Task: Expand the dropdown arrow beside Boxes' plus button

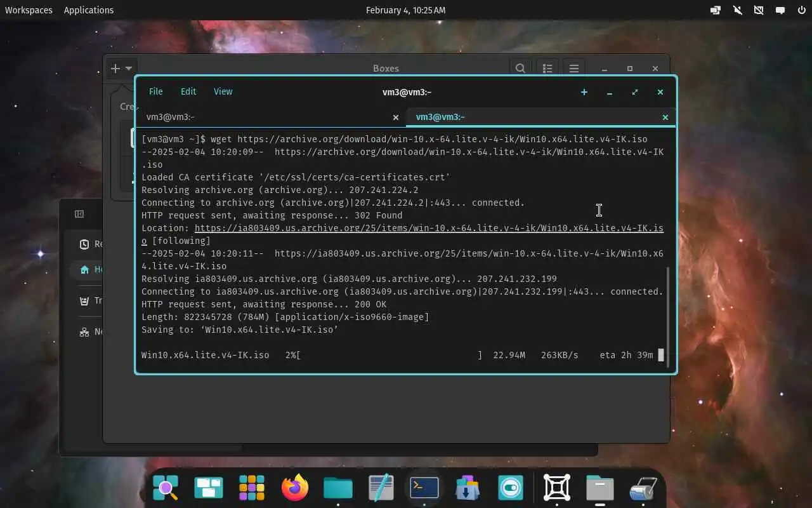Action: 129,69
